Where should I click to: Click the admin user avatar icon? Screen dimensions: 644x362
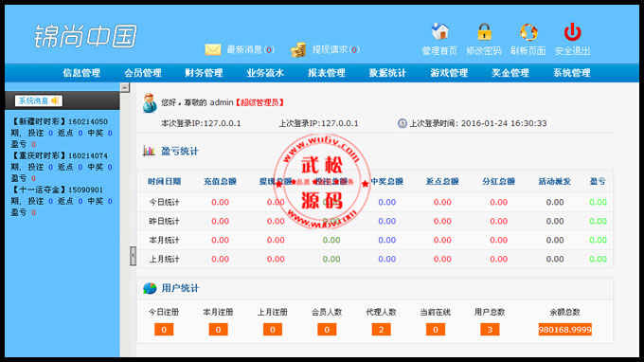[150, 102]
